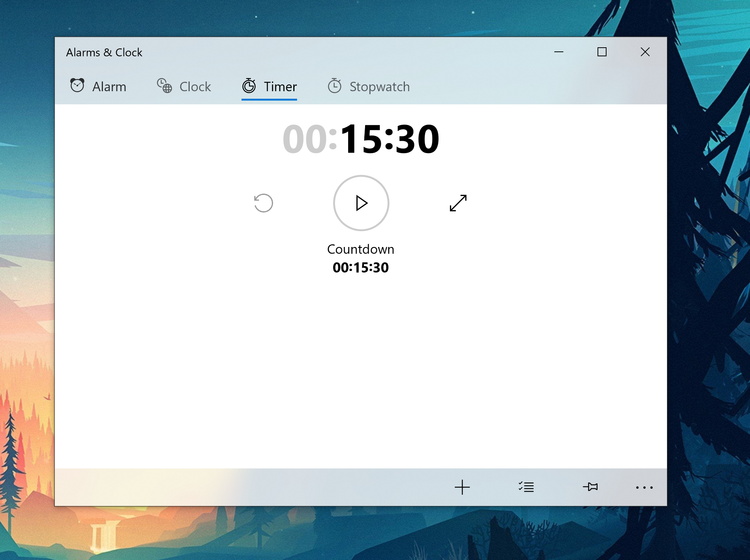Click the small bold 00:15:30 duration text
The height and width of the screenshot is (560, 750).
(x=361, y=268)
